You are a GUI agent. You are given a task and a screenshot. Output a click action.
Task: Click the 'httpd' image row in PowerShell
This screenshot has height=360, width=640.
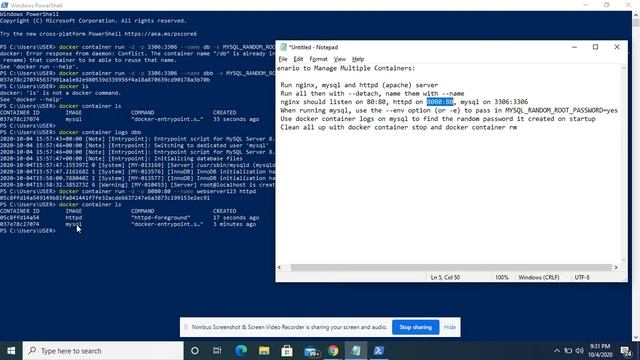pos(73,218)
